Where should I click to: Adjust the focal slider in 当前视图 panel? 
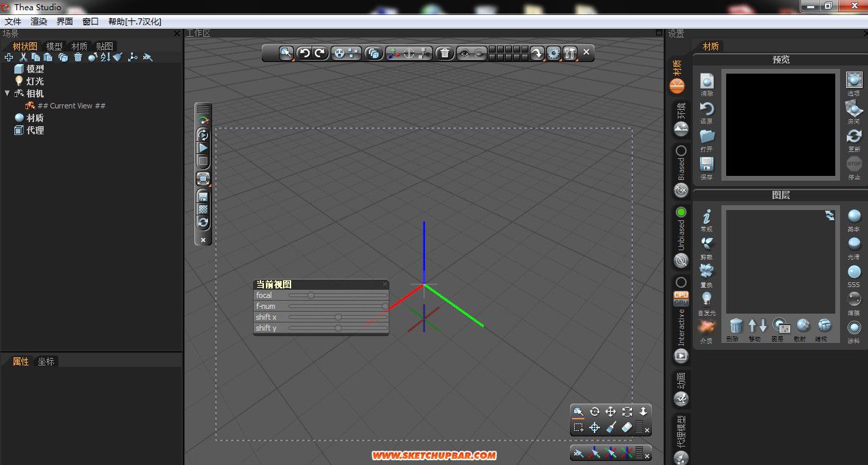pos(338,295)
